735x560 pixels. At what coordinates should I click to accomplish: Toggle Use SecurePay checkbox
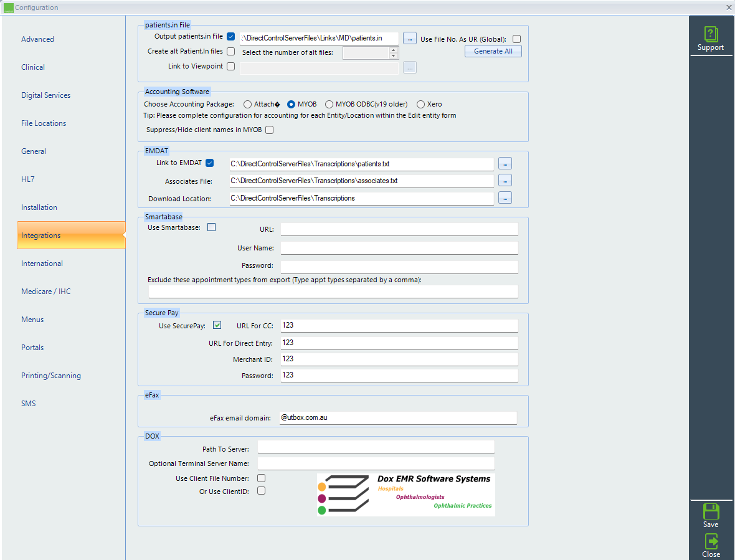coord(217,325)
